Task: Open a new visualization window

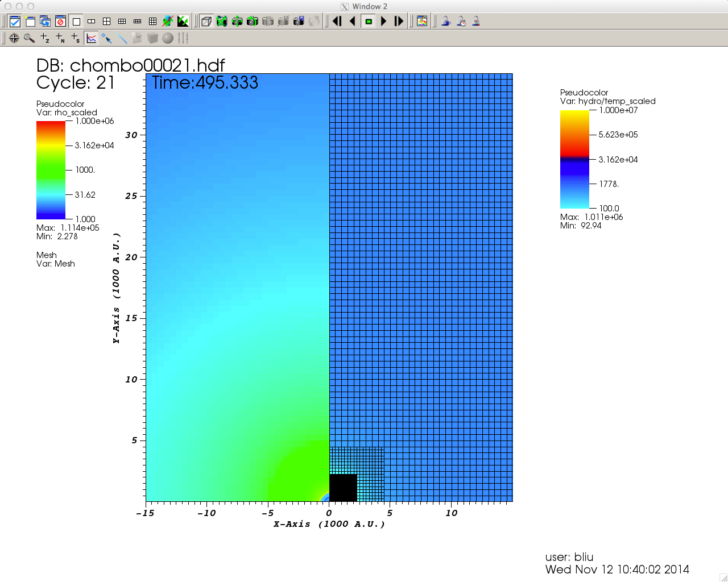Action: (30, 22)
